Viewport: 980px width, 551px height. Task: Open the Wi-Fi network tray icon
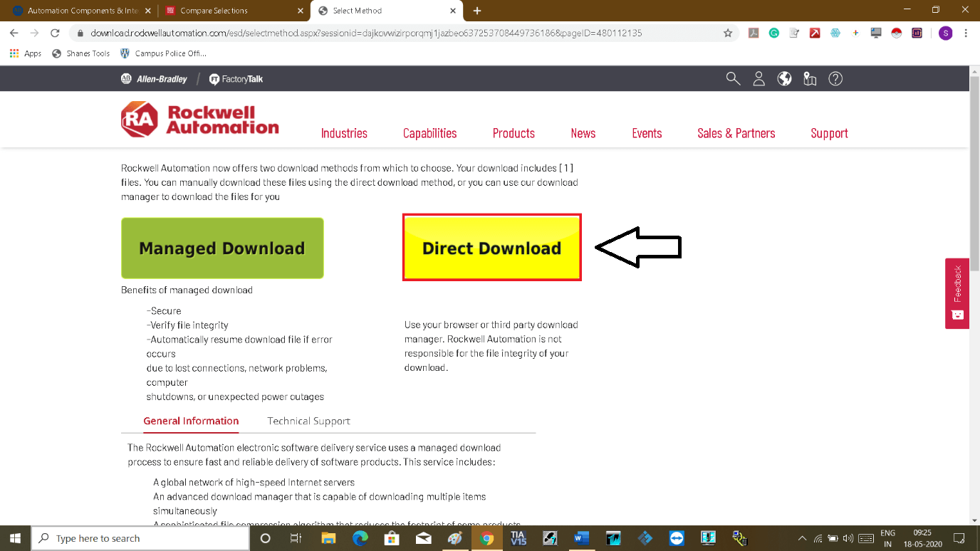tap(818, 538)
